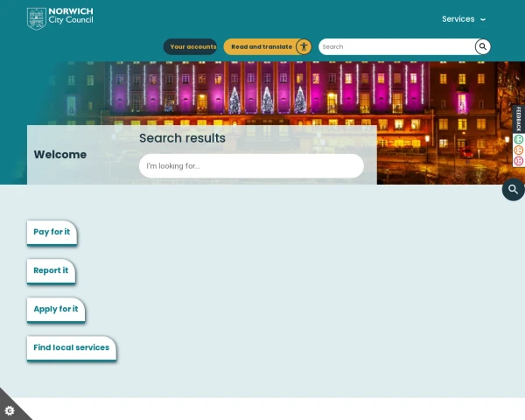This screenshot has width=525, height=420.
Task: Open the Apply for it link
Action: coord(56,309)
